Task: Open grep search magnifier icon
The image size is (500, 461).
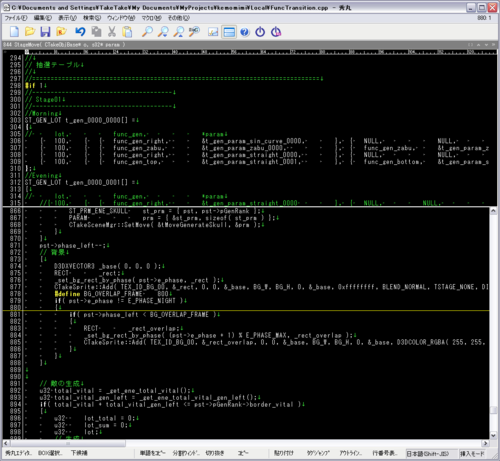Action: coord(194,32)
